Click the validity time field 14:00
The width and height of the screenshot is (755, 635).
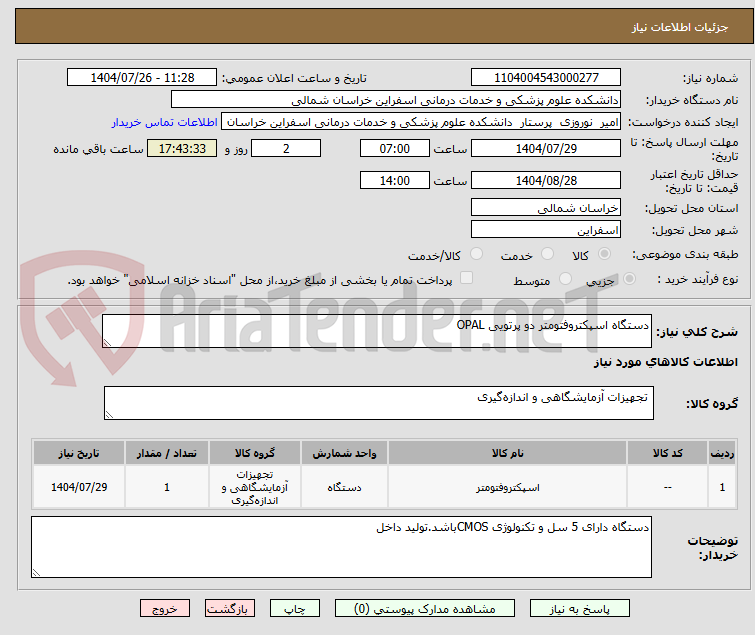[x=395, y=181]
